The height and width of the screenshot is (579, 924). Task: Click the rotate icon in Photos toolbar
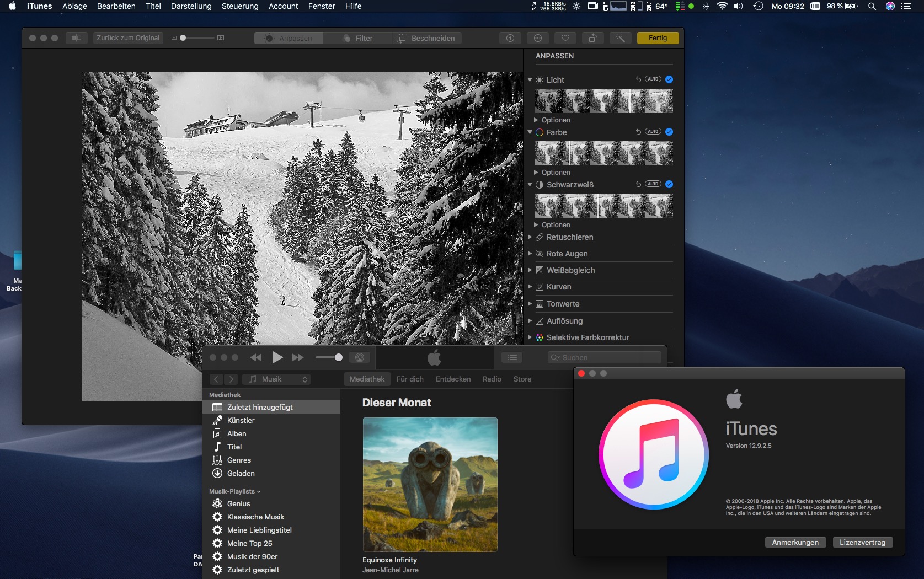coord(592,38)
